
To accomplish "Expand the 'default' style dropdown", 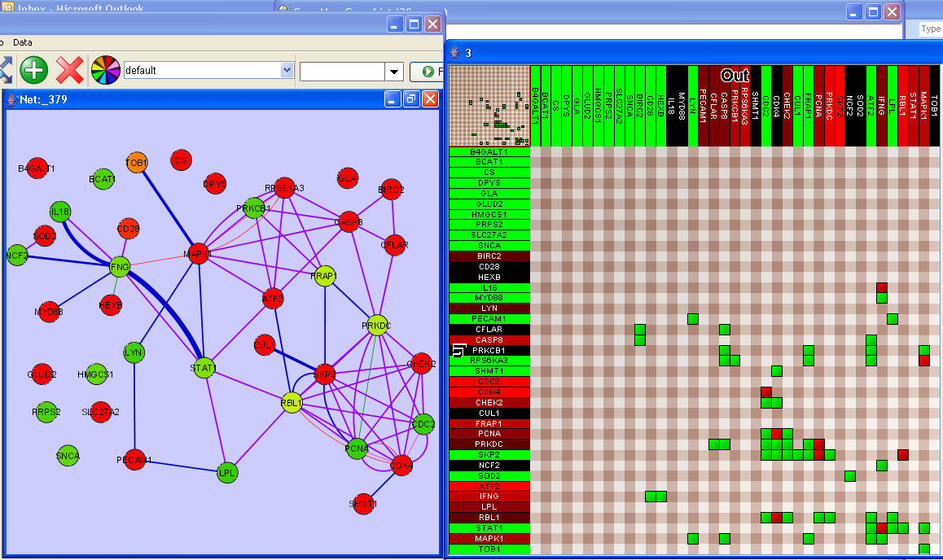I will [286, 71].
